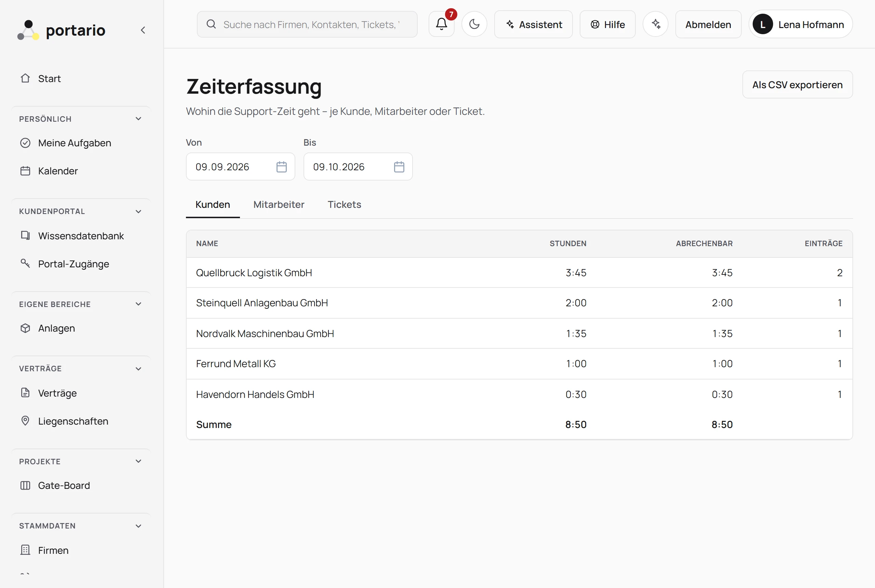Screen dimensions: 875x588
Task: Open Lena Hofmann profile menu
Action: pyautogui.click(x=800, y=24)
